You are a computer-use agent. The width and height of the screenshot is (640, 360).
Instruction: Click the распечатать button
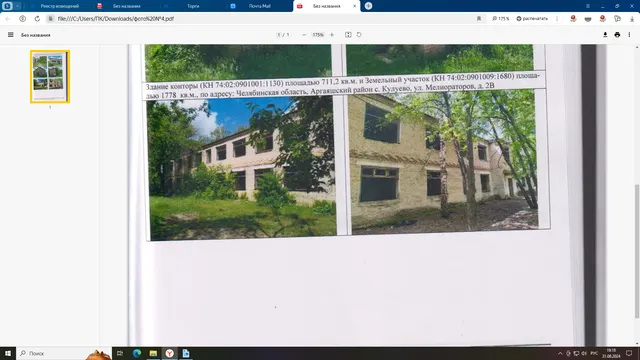pyautogui.click(x=532, y=19)
